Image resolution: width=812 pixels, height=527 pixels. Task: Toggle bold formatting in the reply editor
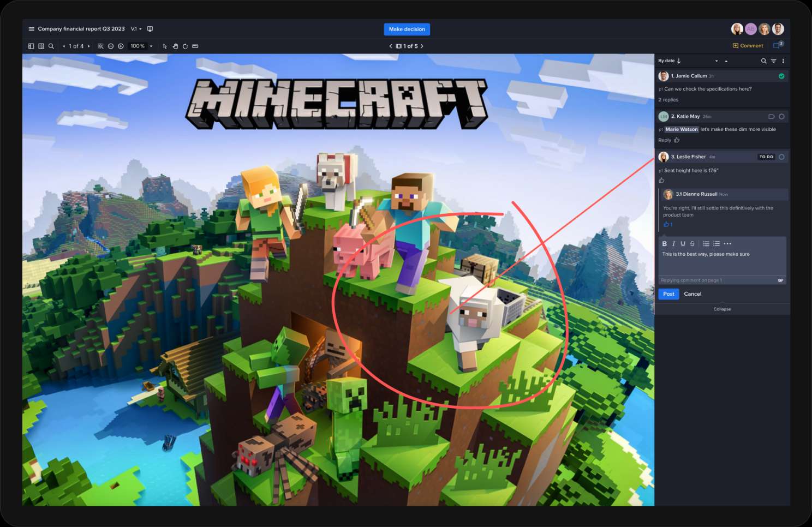[x=664, y=244]
